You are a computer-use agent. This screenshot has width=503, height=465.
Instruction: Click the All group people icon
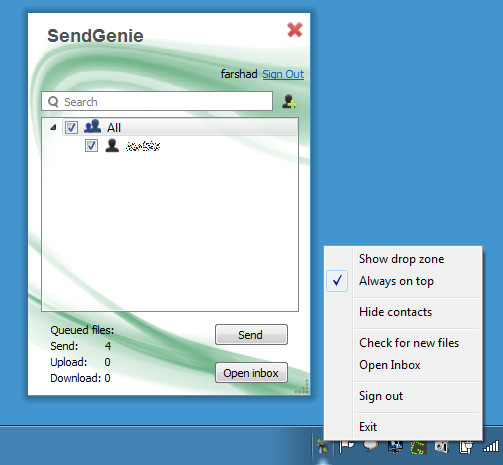click(x=92, y=127)
